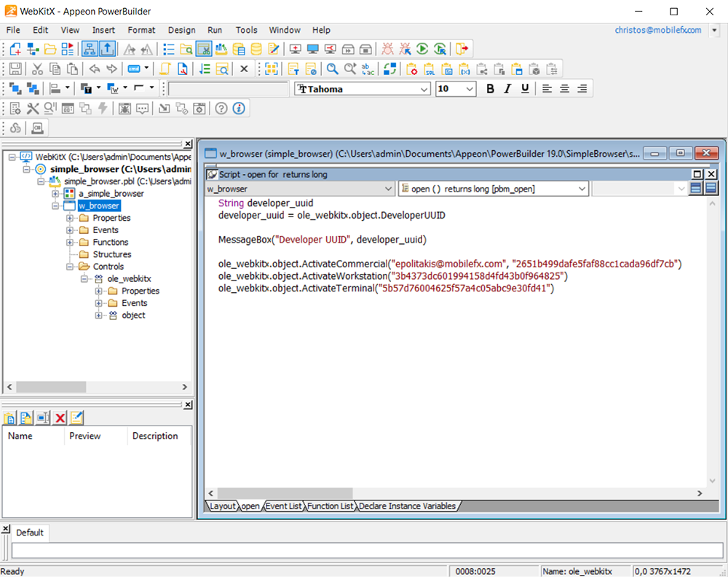Click the Save floppy disk icon
728x577 pixels.
pos(15,69)
